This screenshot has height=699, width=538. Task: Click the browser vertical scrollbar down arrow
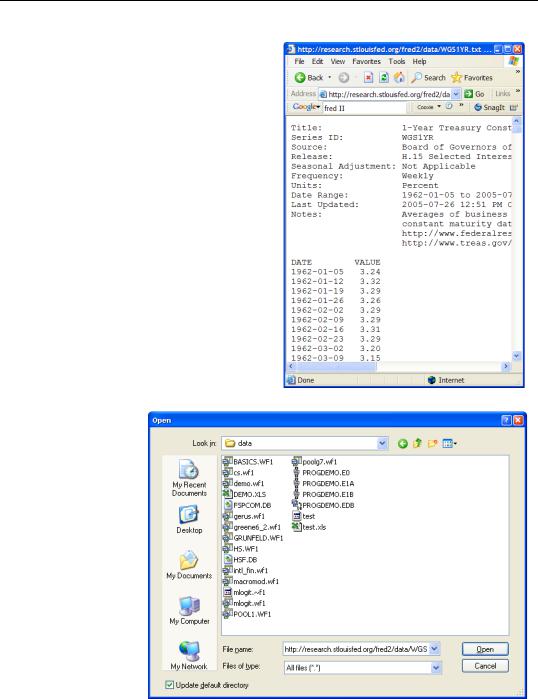point(516,356)
